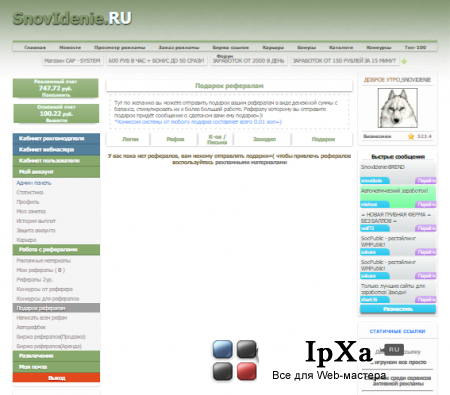Sort the table by Логин column

pos(130,139)
